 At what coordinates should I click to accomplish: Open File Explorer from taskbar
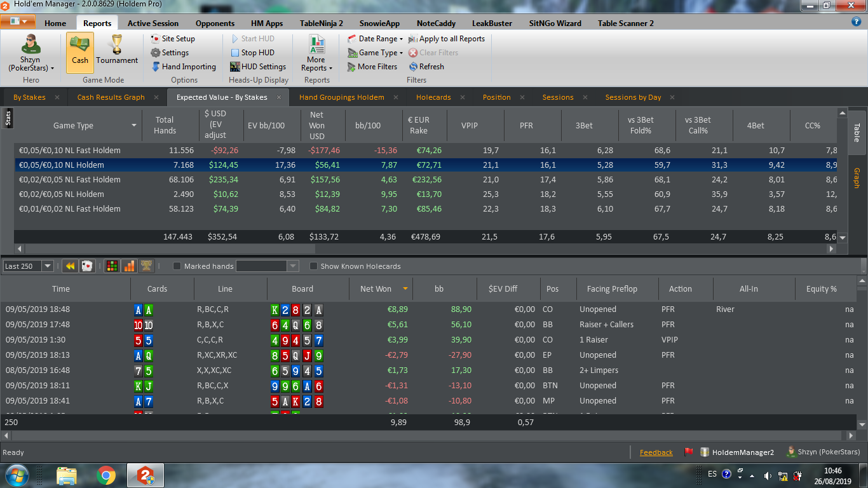[x=67, y=475]
